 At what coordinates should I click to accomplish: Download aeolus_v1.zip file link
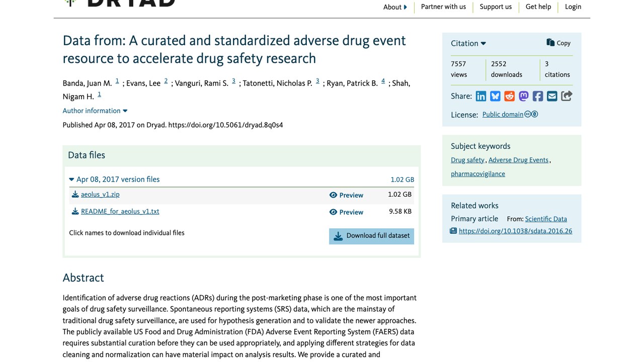point(100,195)
